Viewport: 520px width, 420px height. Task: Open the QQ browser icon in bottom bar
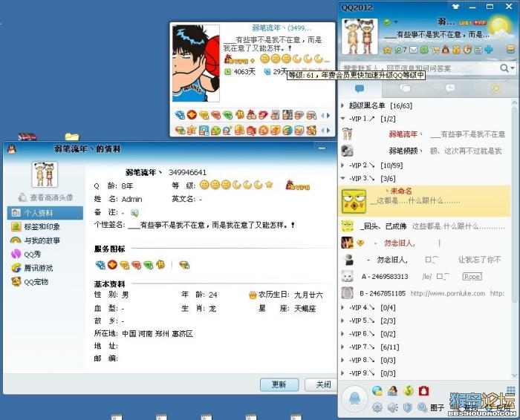(x=377, y=391)
